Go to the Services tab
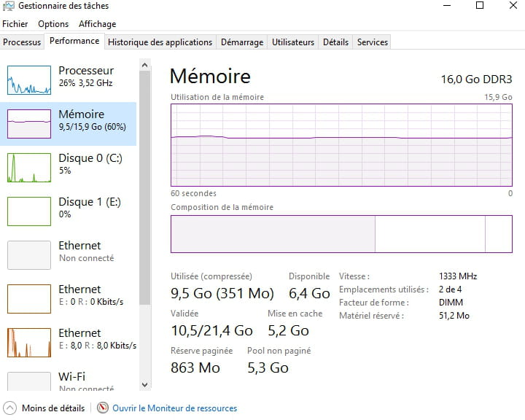525x420 pixels. [372, 42]
